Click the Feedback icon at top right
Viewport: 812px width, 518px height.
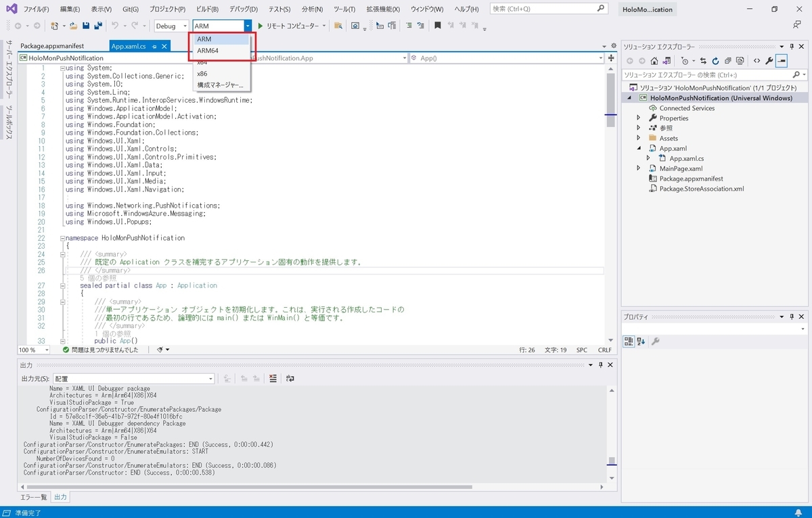pos(797,25)
